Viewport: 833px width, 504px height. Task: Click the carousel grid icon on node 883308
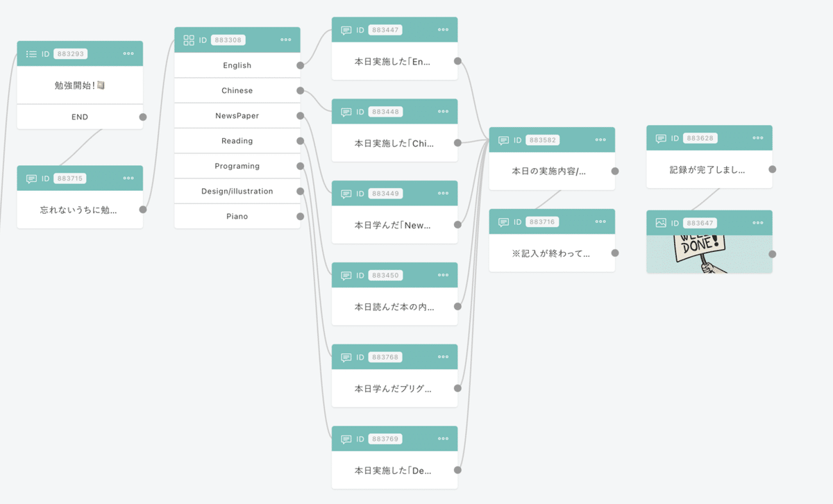pos(187,40)
